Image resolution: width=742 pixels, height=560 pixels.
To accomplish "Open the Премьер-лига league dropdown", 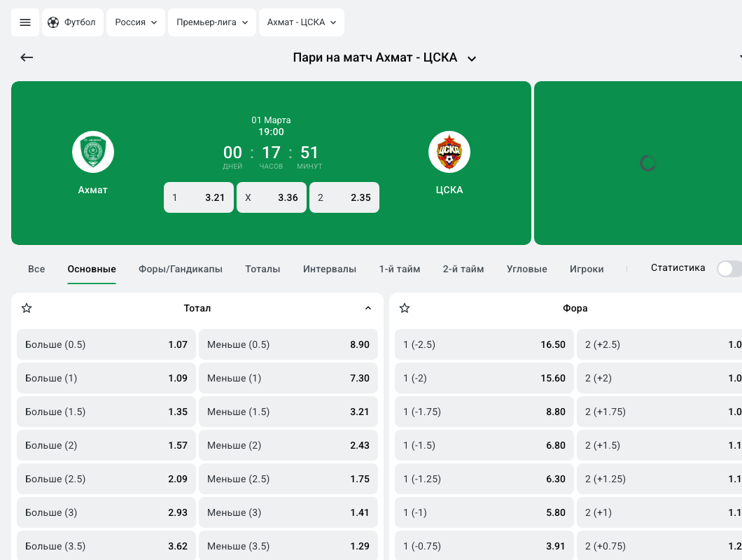I will (x=212, y=22).
